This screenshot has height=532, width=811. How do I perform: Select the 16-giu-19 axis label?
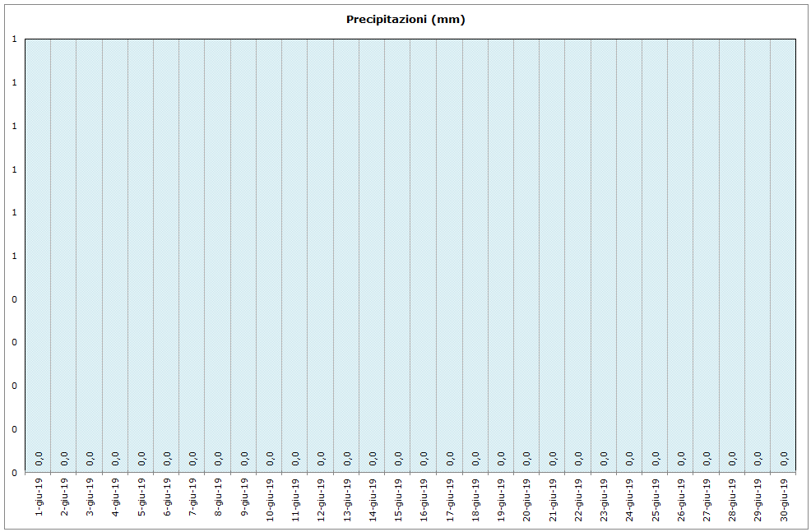pos(424,499)
